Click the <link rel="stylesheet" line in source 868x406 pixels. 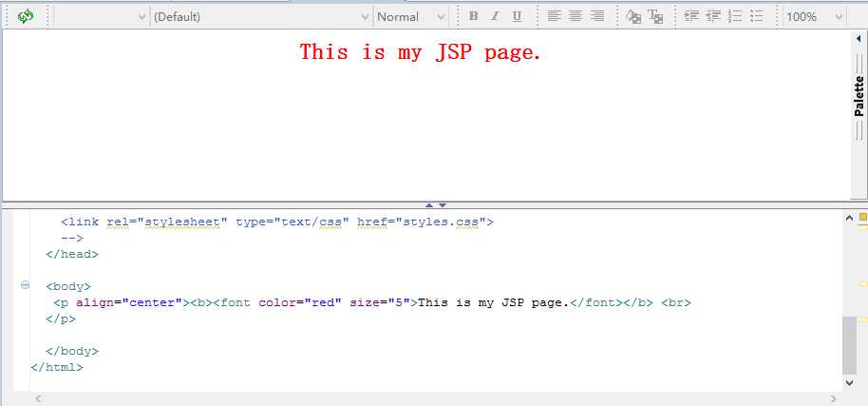pyautogui.click(x=276, y=222)
